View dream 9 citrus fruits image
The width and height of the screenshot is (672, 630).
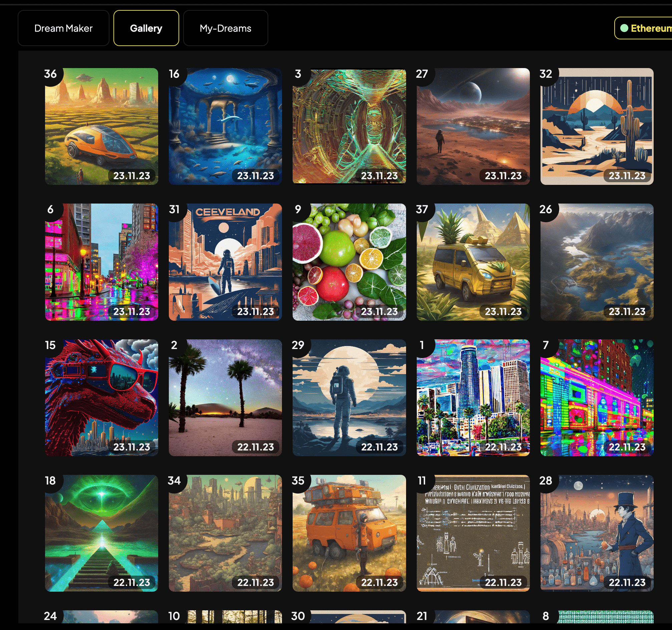pyautogui.click(x=349, y=262)
